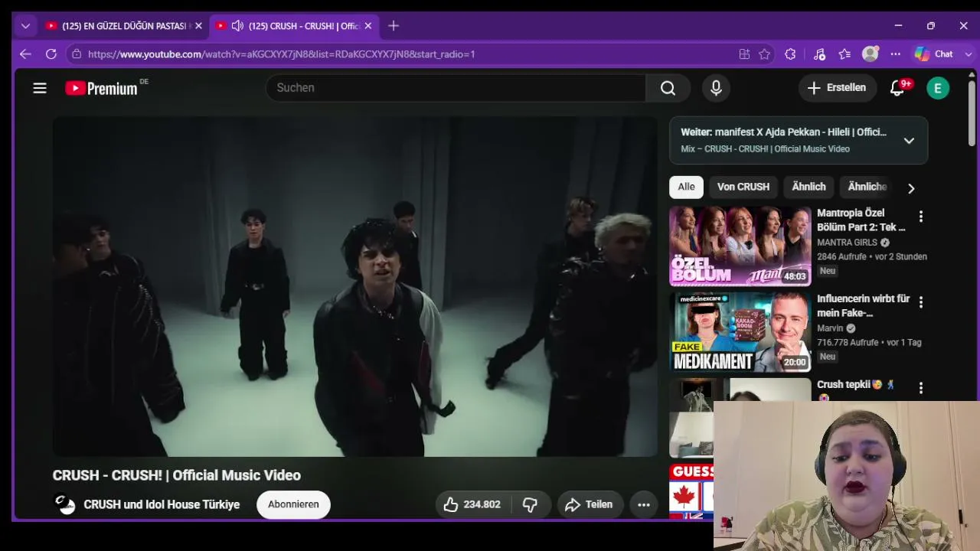Open the YouTube guide hamburger menu
Viewport: 980px width, 551px height.
[x=40, y=88]
